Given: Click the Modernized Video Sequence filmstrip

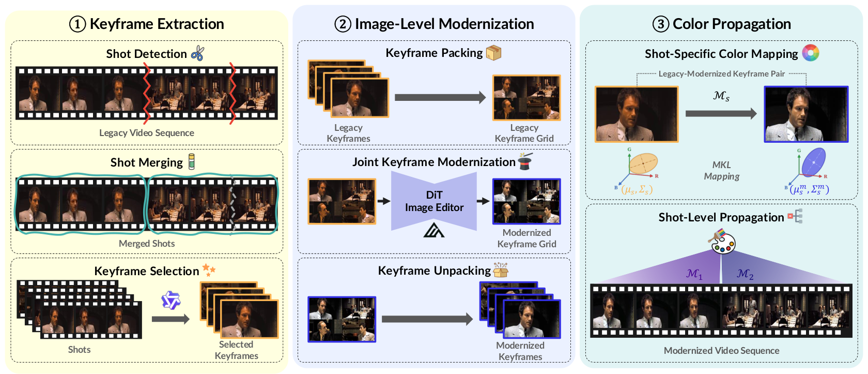Looking at the screenshot, I should [x=721, y=310].
